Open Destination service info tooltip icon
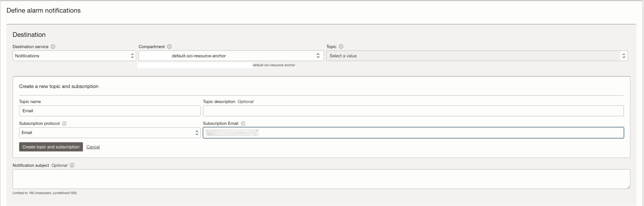Screen dimensions: 644x206 click(53, 47)
